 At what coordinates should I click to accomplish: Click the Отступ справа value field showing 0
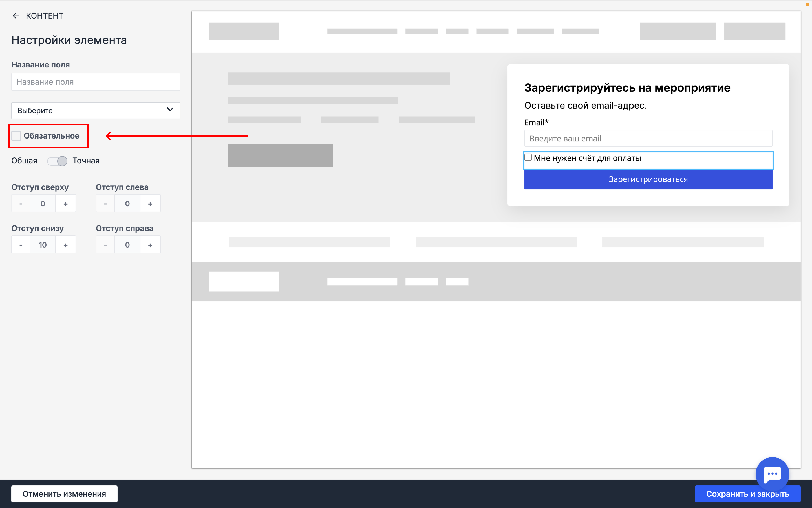pyautogui.click(x=127, y=245)
